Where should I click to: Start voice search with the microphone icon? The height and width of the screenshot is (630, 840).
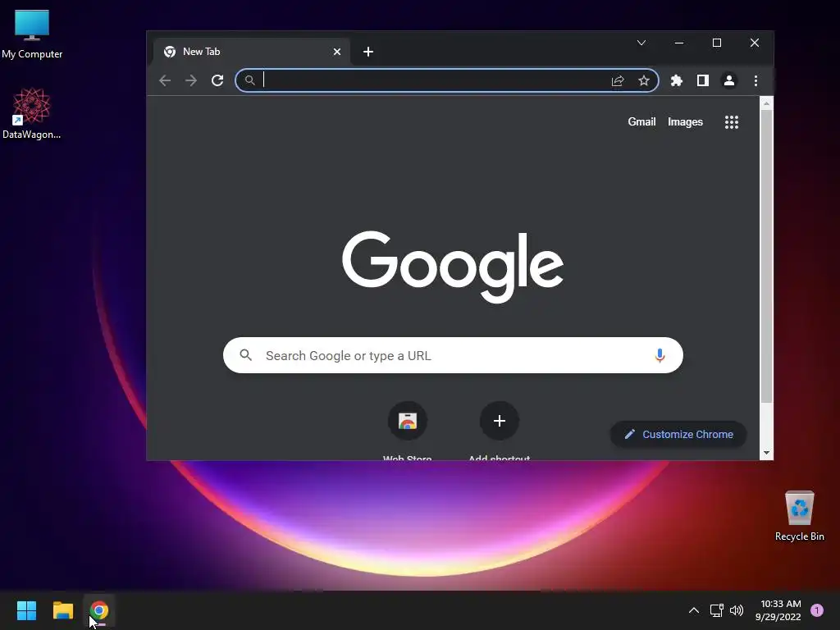click(660, 355)
